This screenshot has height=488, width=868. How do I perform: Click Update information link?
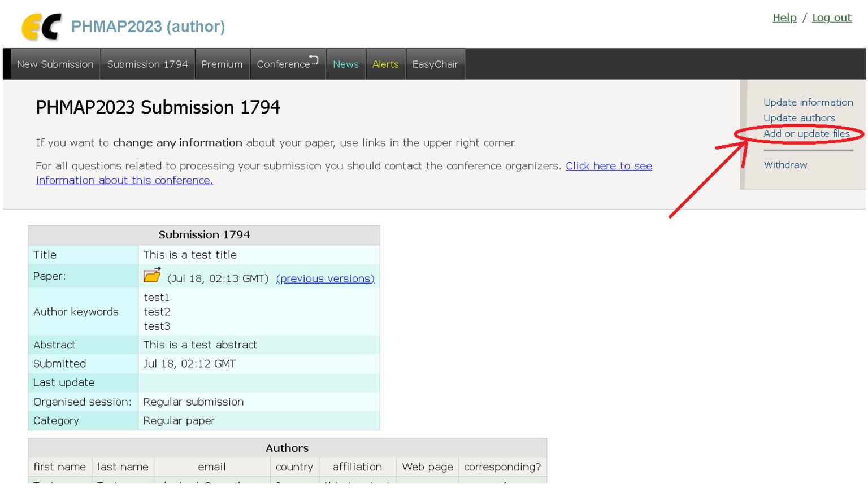pos(808,102)
